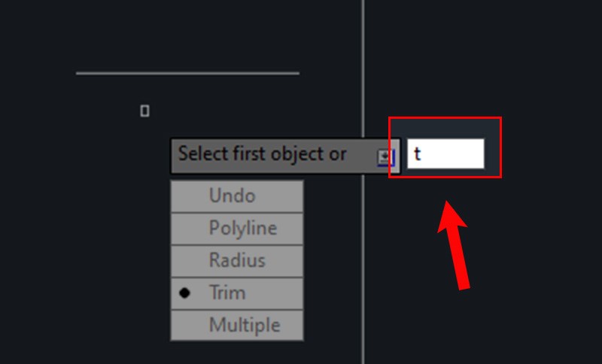Pick the Radius option in the list

coord(237,261)
